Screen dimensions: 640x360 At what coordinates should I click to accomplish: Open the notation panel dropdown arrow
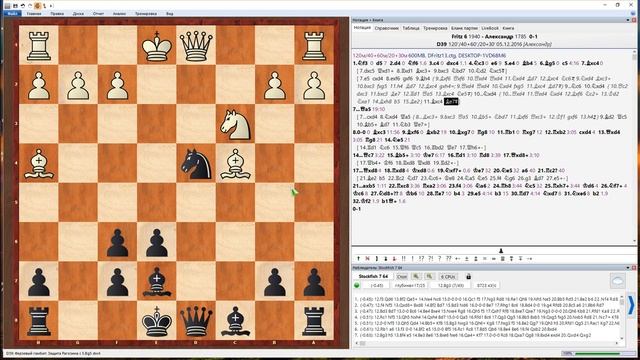tap(628, 20)
